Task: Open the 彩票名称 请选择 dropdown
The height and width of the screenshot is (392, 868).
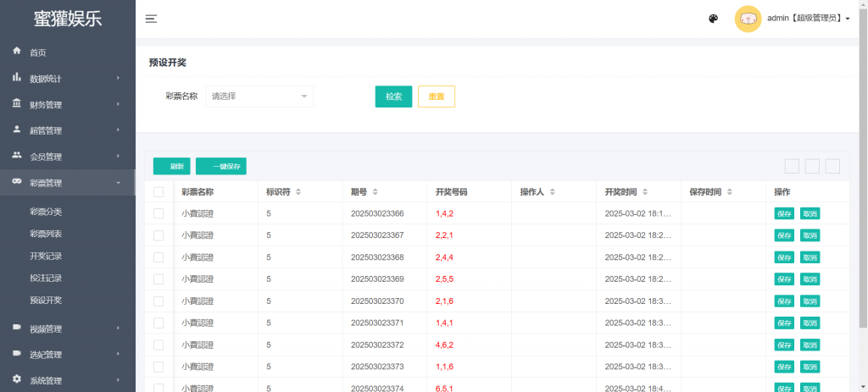Action: point(259,97)
